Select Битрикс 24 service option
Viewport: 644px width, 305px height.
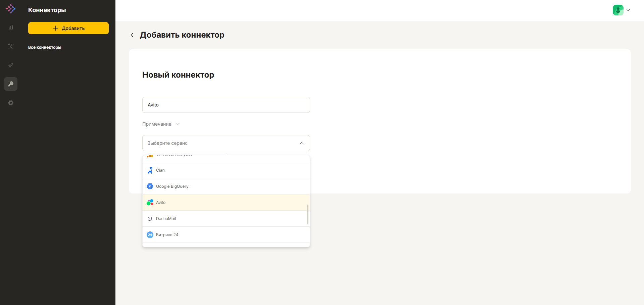coord(226,235)
